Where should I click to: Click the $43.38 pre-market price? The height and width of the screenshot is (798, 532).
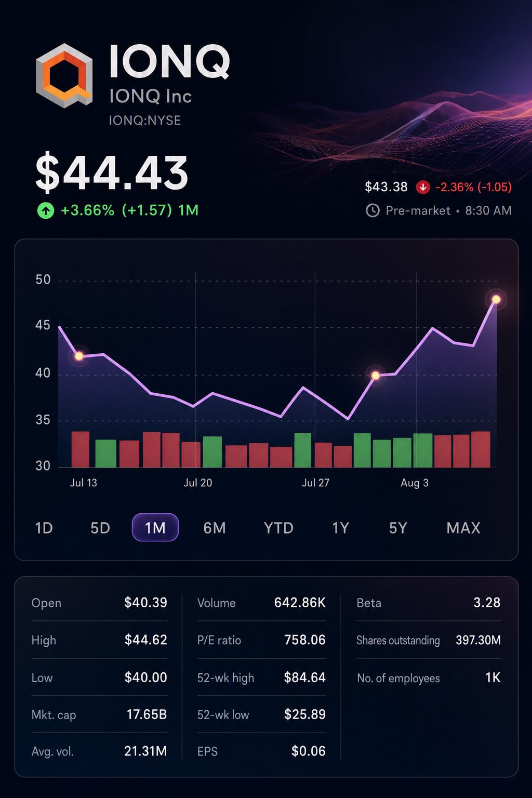(x=386, y=187)
